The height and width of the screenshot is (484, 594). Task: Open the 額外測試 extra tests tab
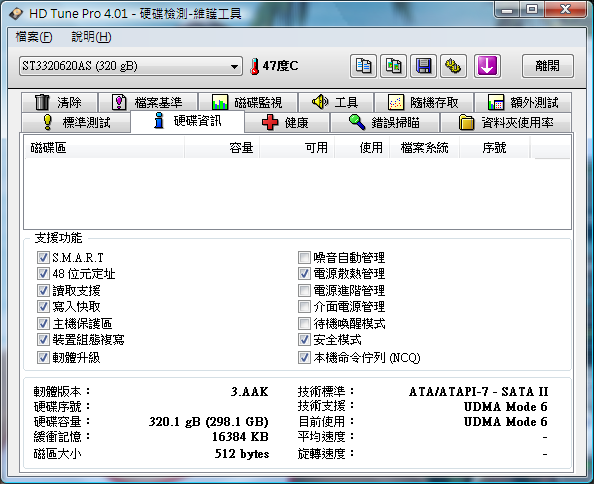click(x=523, y=102)
